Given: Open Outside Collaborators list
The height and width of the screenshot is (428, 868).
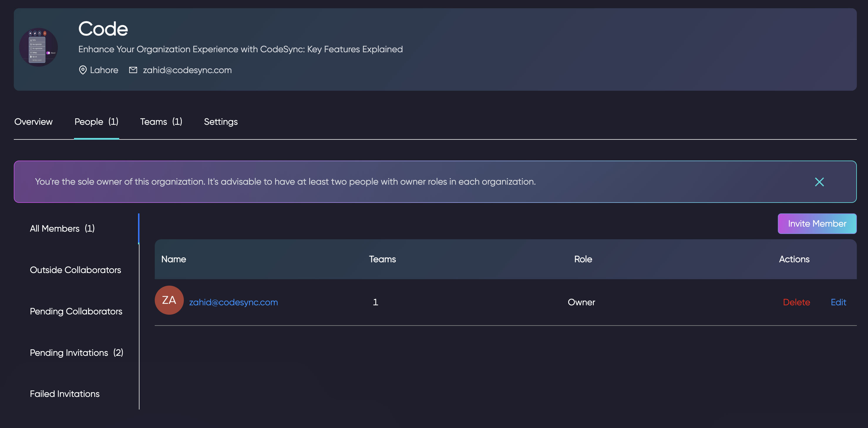Looking at the screenshot, I should [x=75, y=270].
